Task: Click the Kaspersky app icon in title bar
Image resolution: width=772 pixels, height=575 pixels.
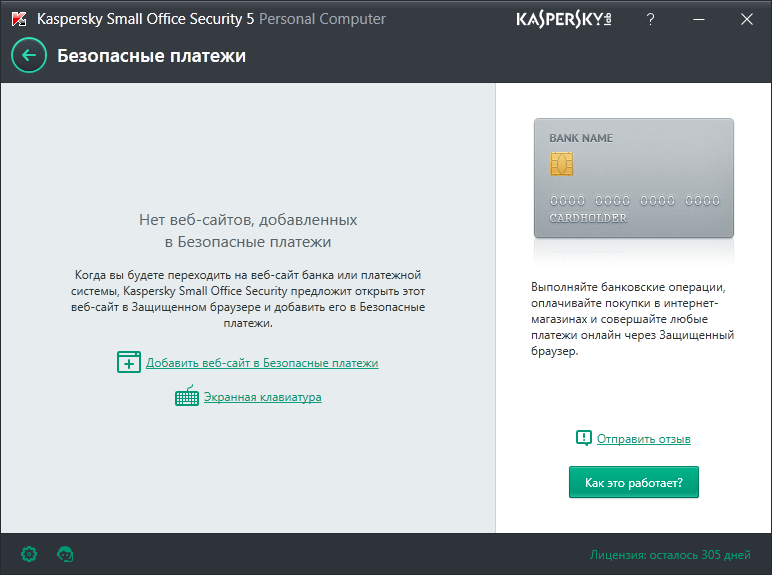Action: coord(18,19)
